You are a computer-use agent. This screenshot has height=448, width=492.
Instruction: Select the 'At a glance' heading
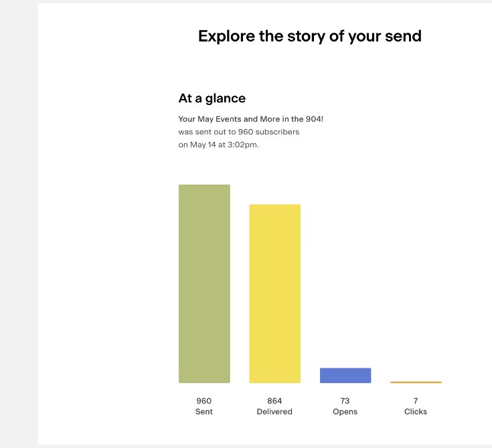pyautogui.click(x=212, y=98)
